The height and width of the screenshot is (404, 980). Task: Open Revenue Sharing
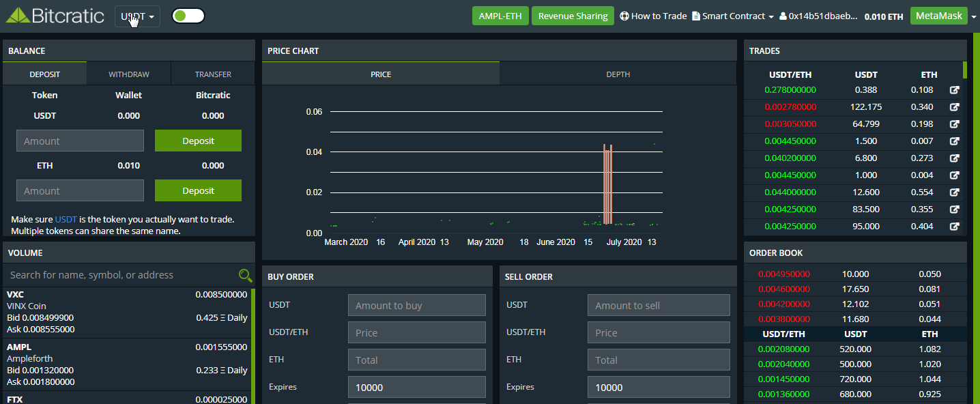coord(573,16)
